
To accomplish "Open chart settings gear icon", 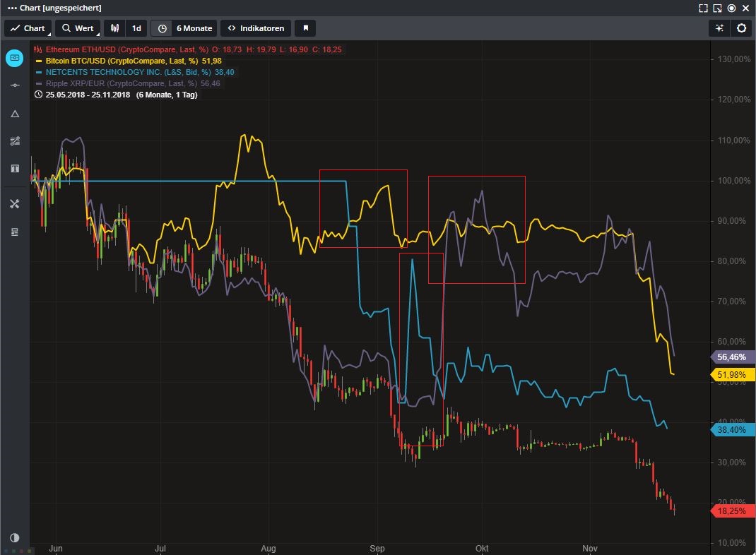I will (x=741, y=28).
